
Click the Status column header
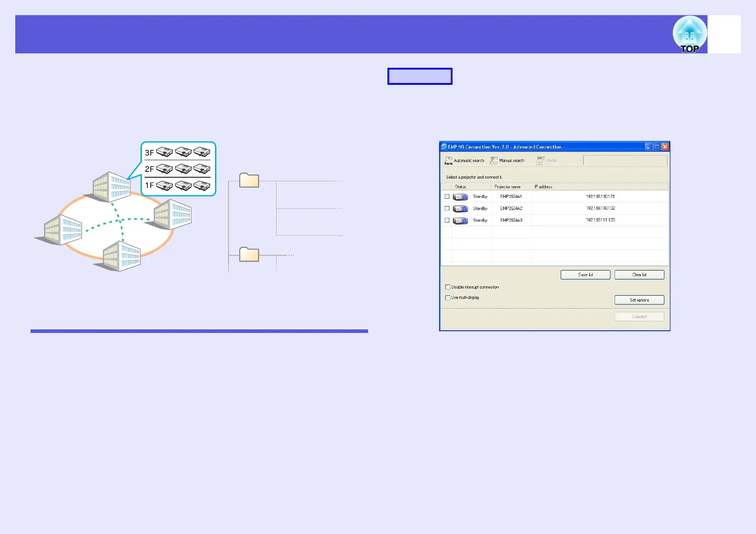click(471, 187)
